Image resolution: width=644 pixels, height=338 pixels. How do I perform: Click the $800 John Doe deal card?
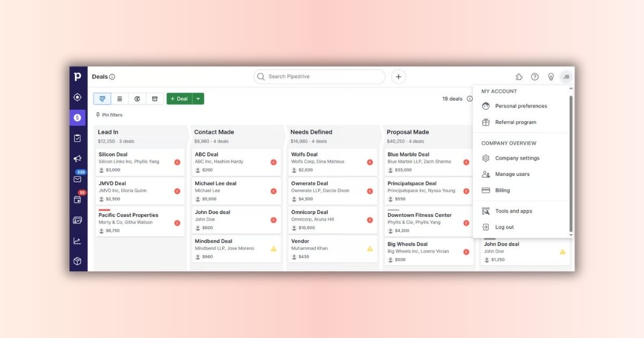[237, 220]
